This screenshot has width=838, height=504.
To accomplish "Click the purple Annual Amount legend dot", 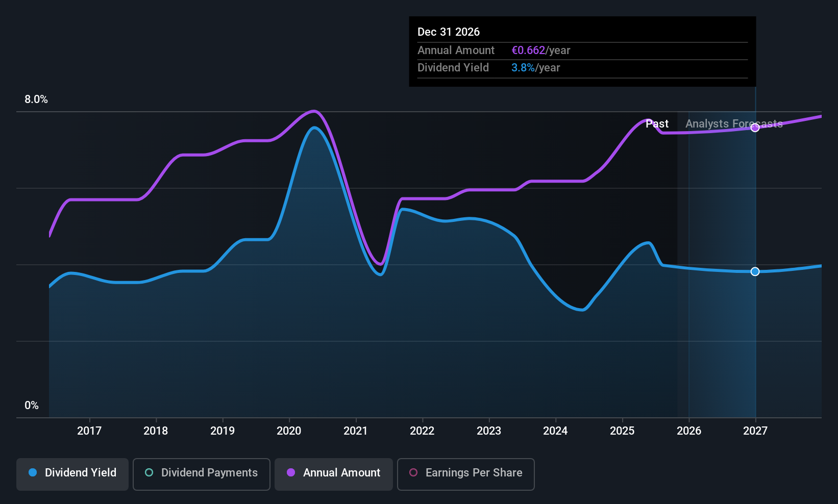I will click(291, 473).
